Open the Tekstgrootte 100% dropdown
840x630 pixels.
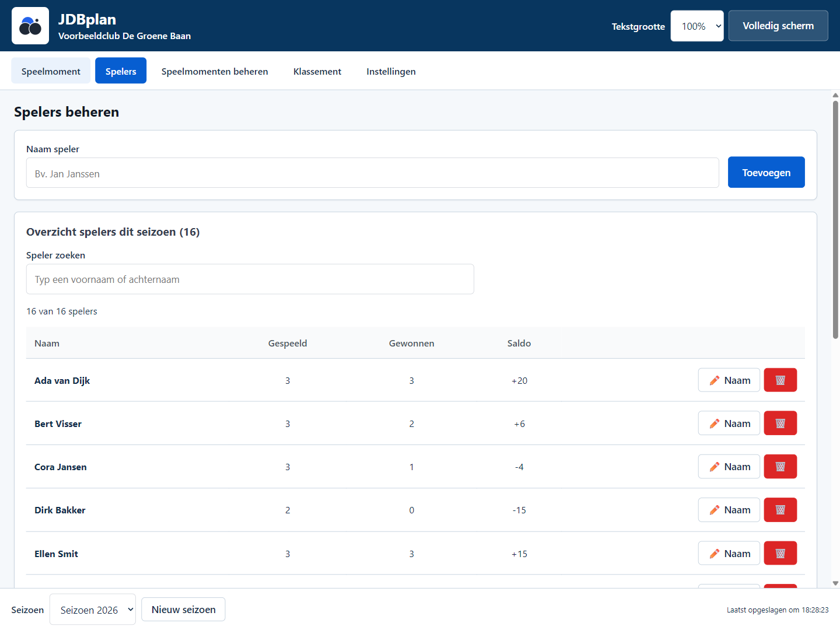(x=697, y=26)
